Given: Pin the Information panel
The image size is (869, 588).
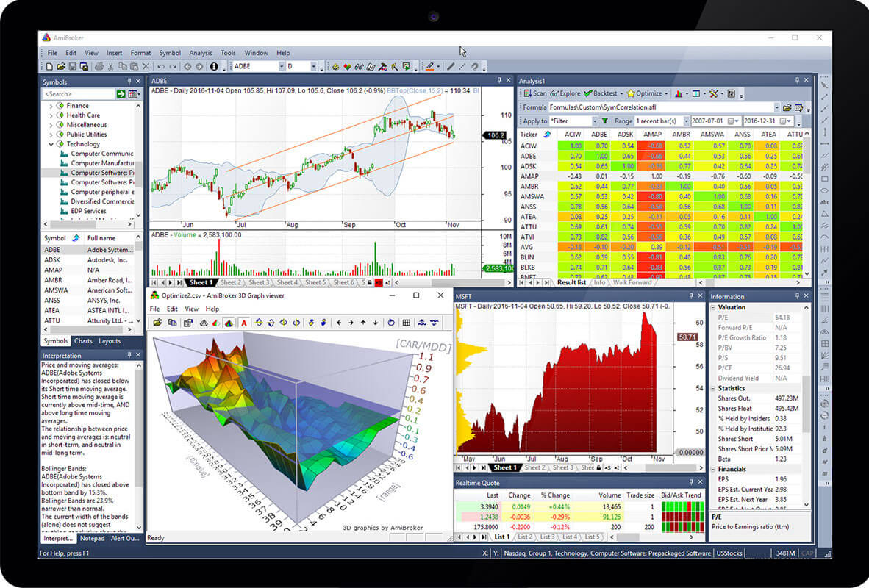Looking at the screenshot, I should [x=797, y=296].
